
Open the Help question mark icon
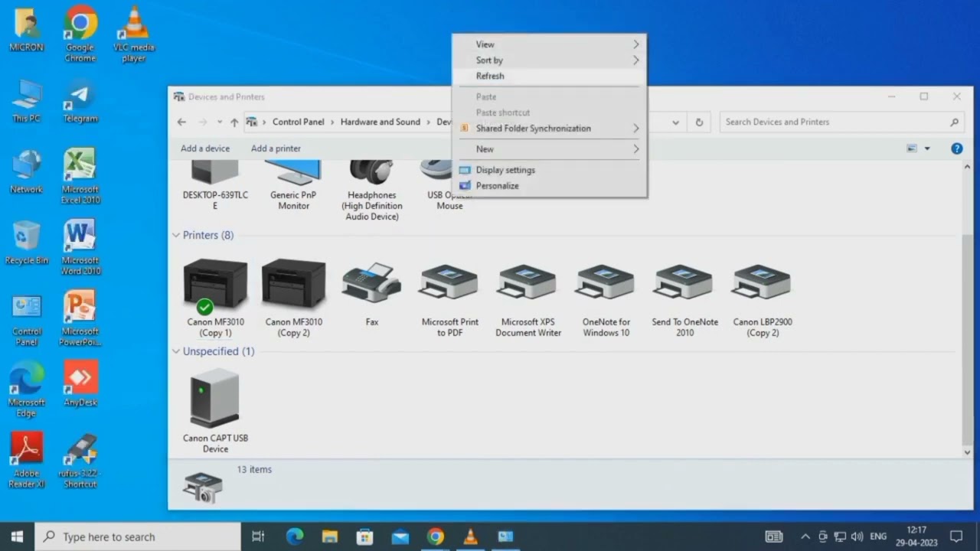pos(957,148)
